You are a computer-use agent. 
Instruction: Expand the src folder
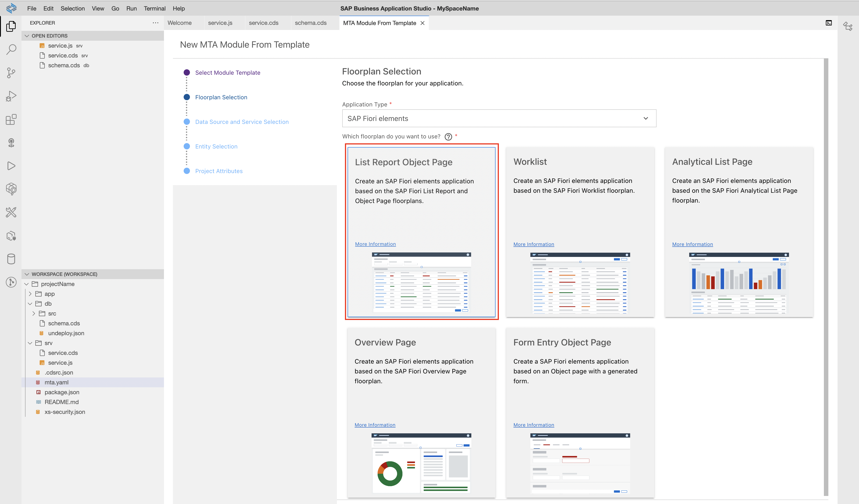[x=33, y=313]
